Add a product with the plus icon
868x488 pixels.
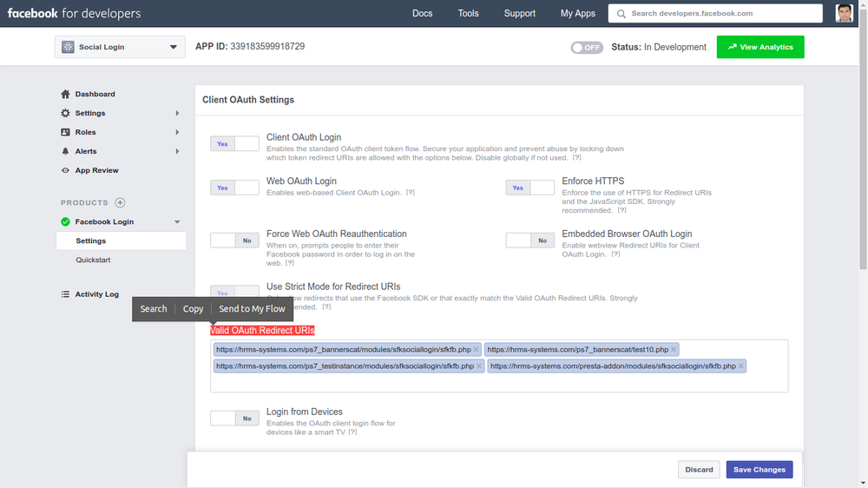pos(120,202)
